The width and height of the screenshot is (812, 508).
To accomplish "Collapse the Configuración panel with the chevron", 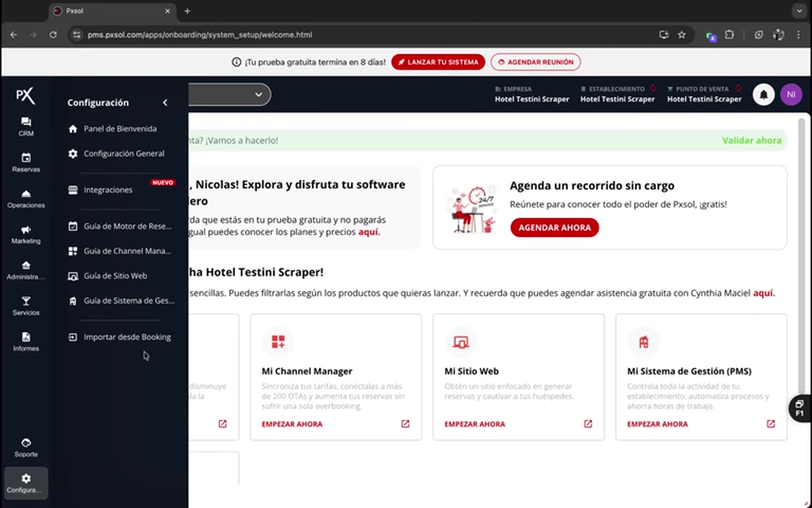I will [x=164, y=102].
